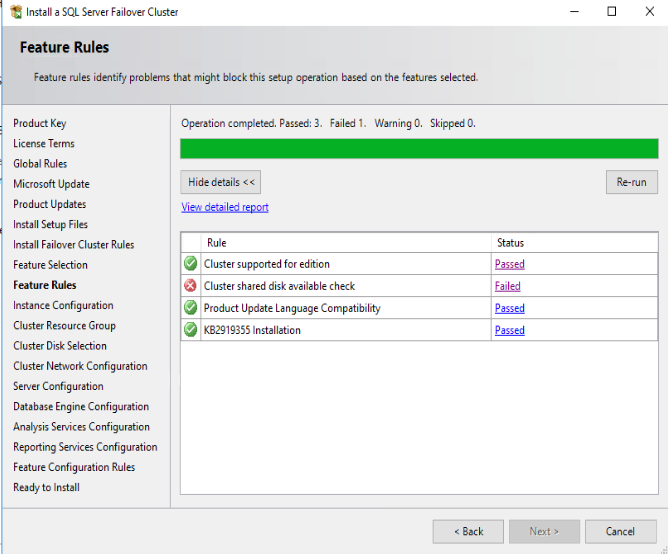Click the SQL Server setup icon in title bar
The width and height of the screenshot is (668, 554).
coord(16,12)
